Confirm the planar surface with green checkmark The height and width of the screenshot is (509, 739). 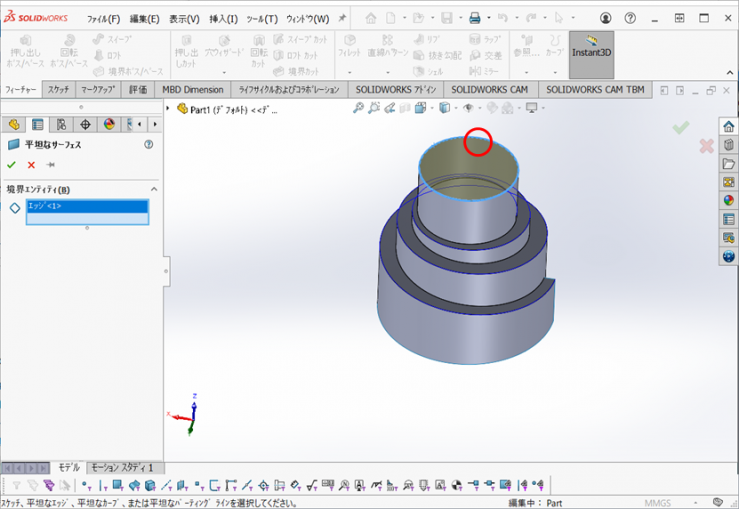pos(12,165)
